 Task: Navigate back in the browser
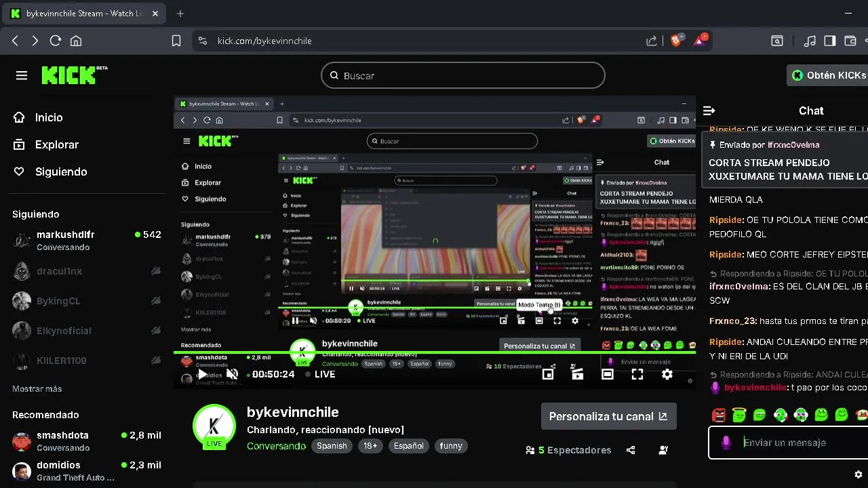click(x=15, y=41)
